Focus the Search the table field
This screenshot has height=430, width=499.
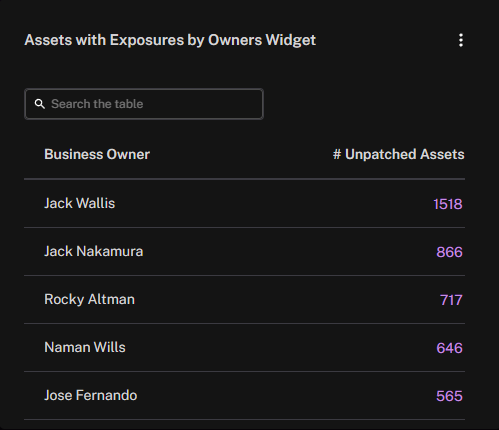click(x=144, y=104)
